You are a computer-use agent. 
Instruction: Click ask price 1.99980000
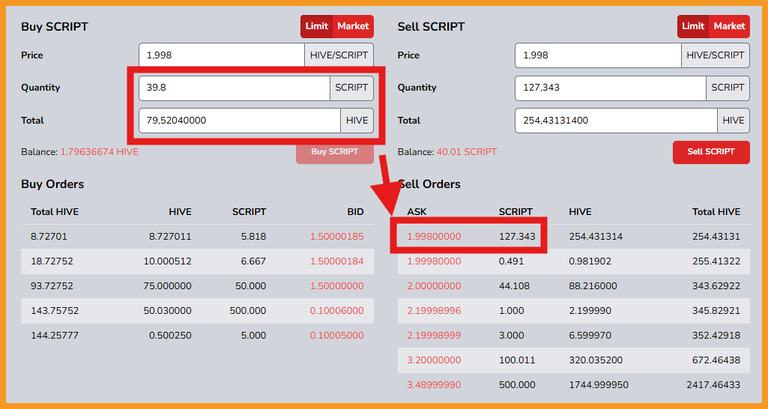pyautogui.click(x=434, y=262)
